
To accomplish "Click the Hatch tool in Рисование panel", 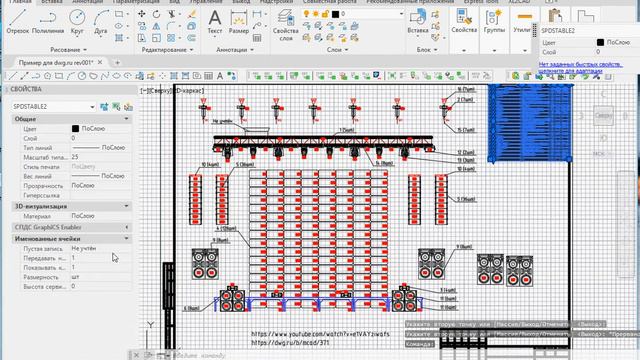I will click(119, 38).
